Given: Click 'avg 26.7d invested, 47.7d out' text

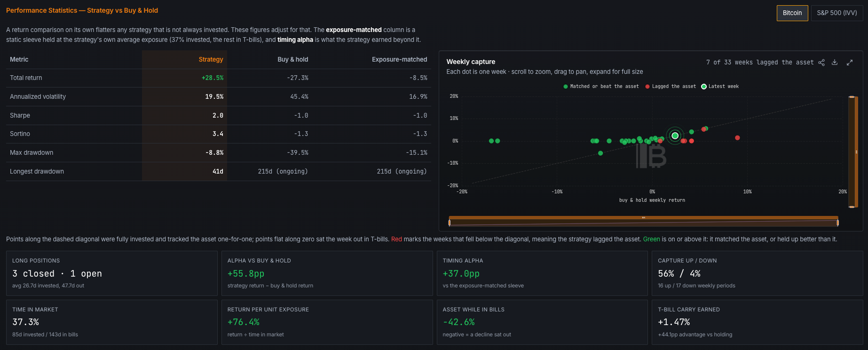Looking at the screenshot, I should [x=48, y=286].
